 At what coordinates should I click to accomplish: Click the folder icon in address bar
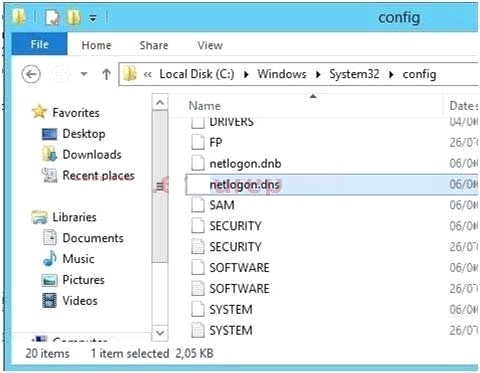[130, 73]
